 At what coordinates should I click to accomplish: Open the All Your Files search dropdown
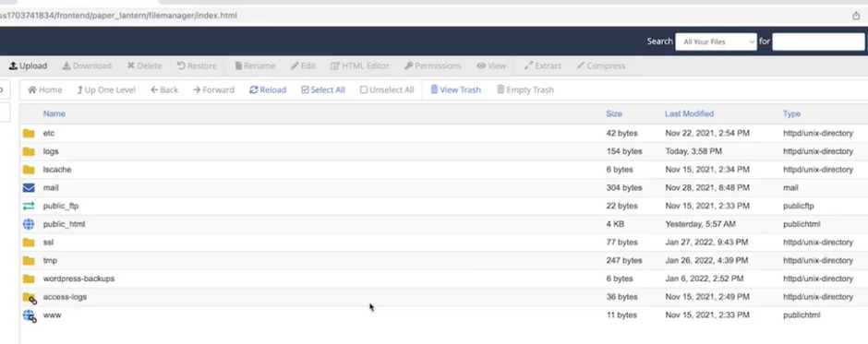tap(716, 42)
